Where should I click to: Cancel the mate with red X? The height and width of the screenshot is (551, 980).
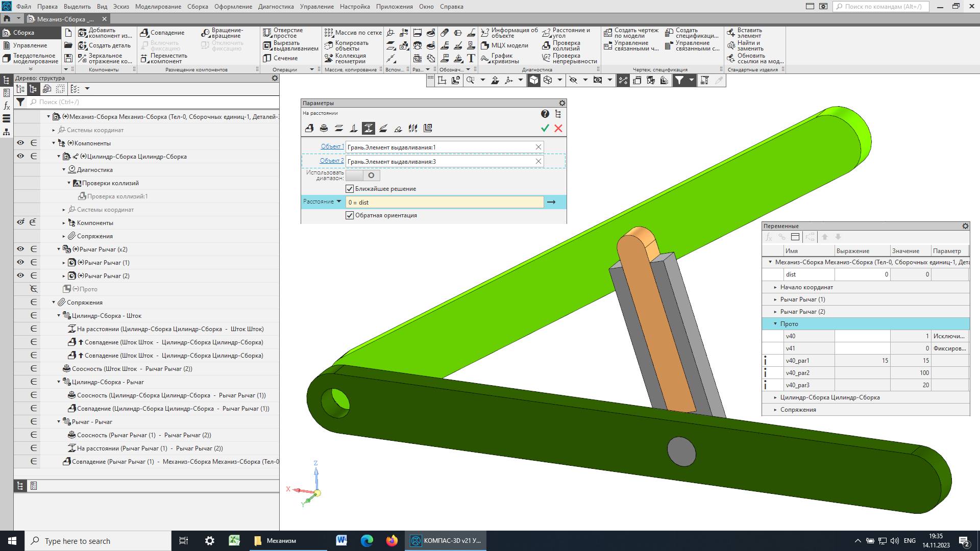558,129
